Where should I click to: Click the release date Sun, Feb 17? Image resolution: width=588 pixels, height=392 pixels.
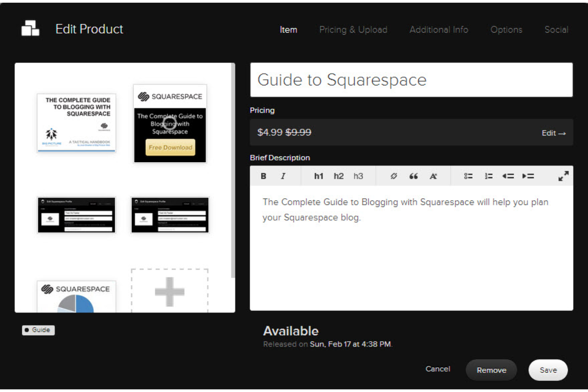click(x=351, y=344)
